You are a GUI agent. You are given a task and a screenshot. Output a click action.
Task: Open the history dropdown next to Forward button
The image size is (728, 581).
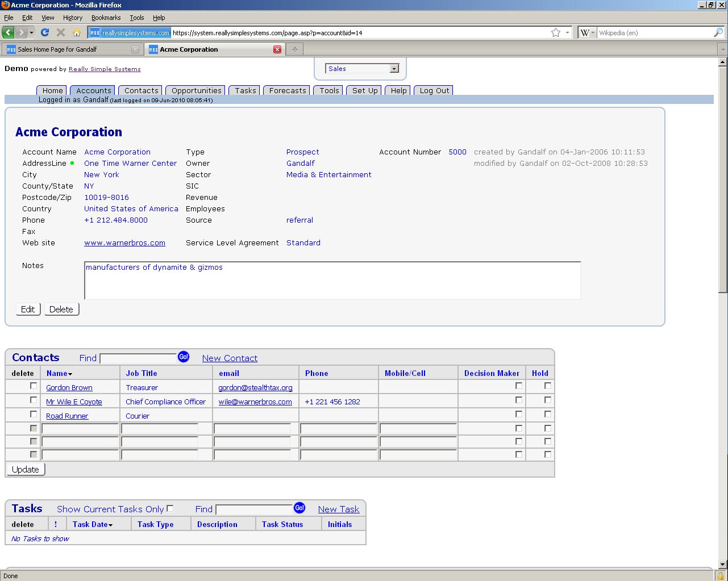click(x=32, y=32)
